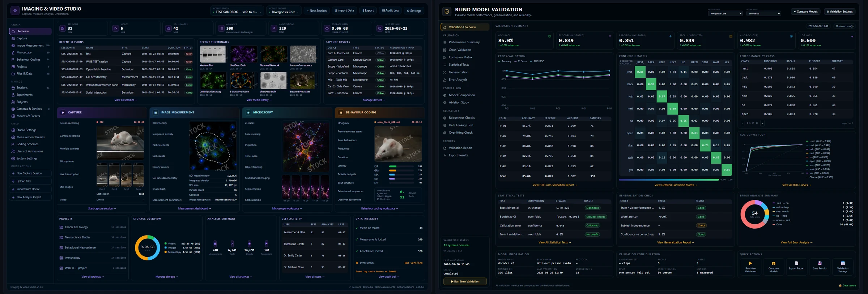The image size is (868, 294).
Task: Click the Videos stat card play icon
Action: tap(115, 28)
